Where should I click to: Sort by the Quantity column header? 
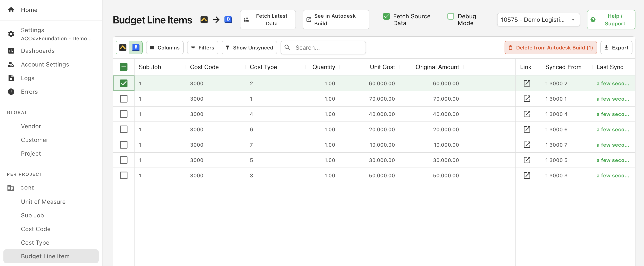click(x=323, y=67)
